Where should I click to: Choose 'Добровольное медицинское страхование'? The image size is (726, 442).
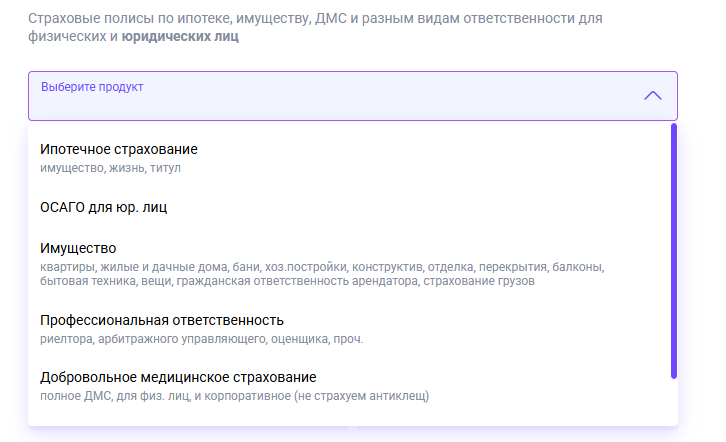[178, 377]
